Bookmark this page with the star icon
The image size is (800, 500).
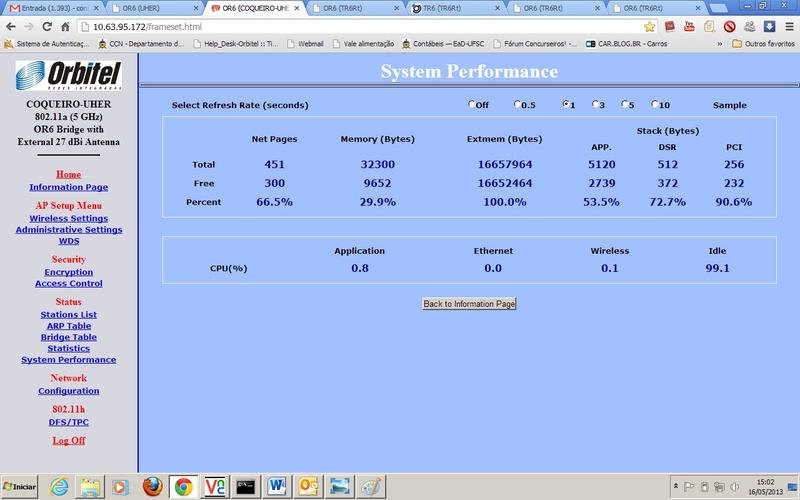point(649,27)
